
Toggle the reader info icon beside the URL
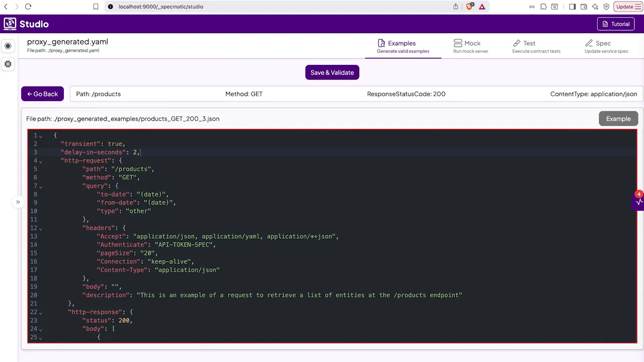(x=110, y=7)
